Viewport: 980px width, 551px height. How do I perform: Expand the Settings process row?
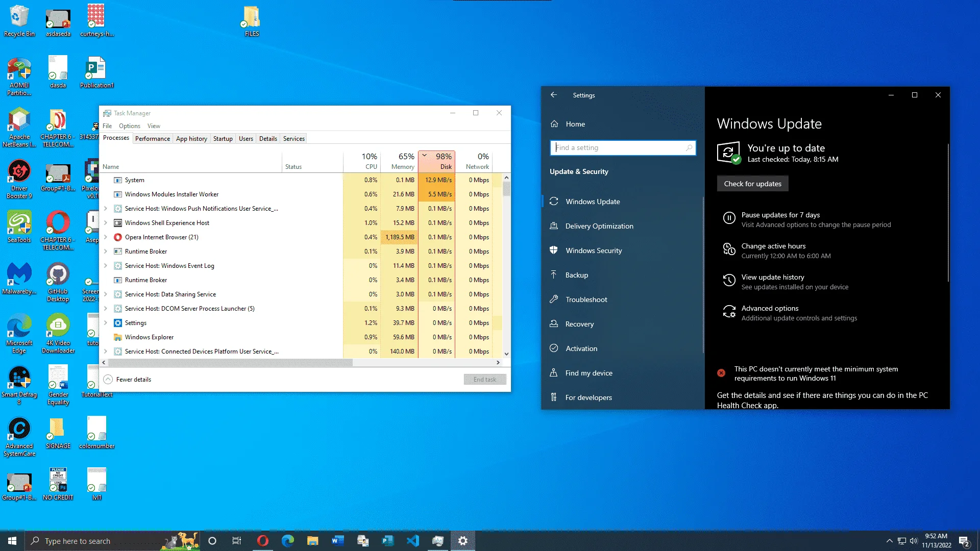tap(106, 323)
